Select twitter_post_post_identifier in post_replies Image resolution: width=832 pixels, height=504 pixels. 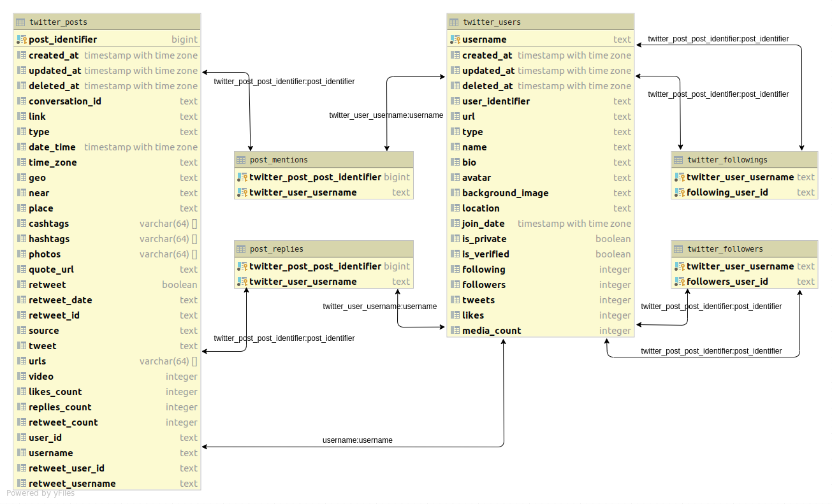(324, 266)
